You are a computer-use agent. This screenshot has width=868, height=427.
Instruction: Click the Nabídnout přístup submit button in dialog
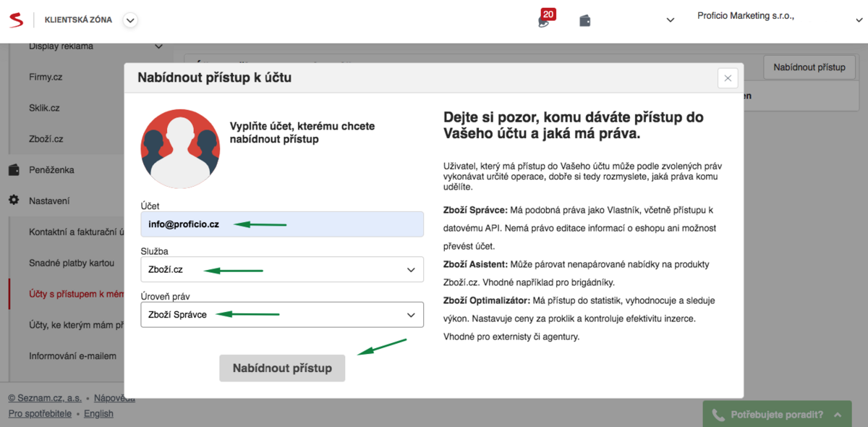[282, 368]
